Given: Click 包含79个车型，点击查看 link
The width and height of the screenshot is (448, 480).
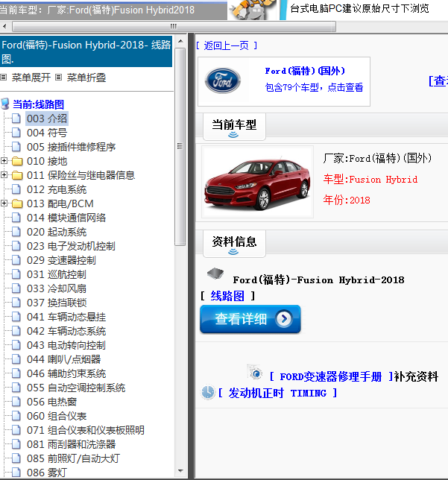Looking at the screenshot, I should click(x=314, y=87).
